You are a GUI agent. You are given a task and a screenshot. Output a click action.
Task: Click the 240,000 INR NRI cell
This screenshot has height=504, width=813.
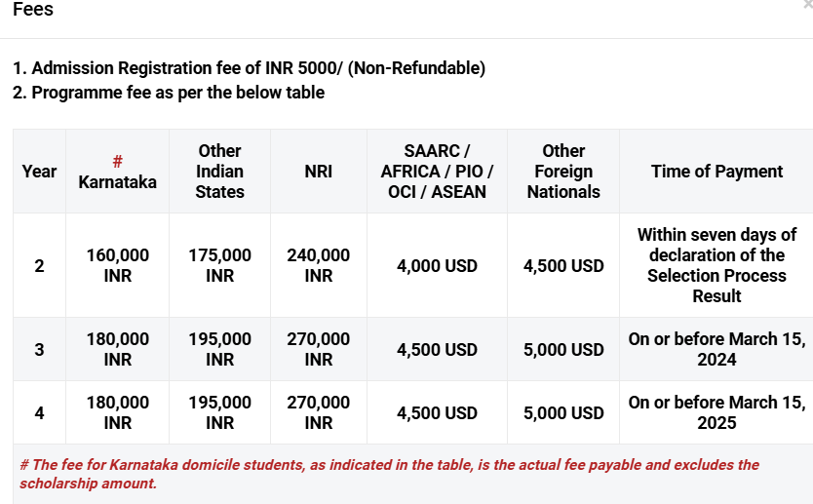[319, 265]
